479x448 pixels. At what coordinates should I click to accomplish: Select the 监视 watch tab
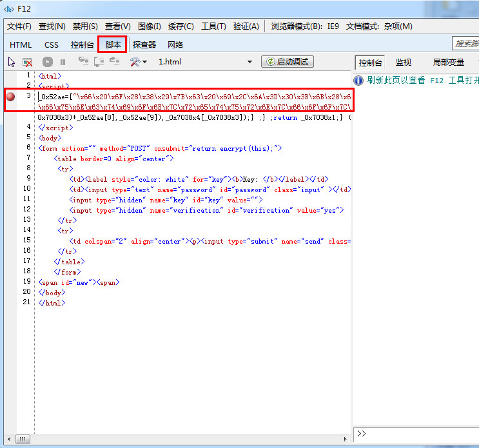(x=403, y=63)
